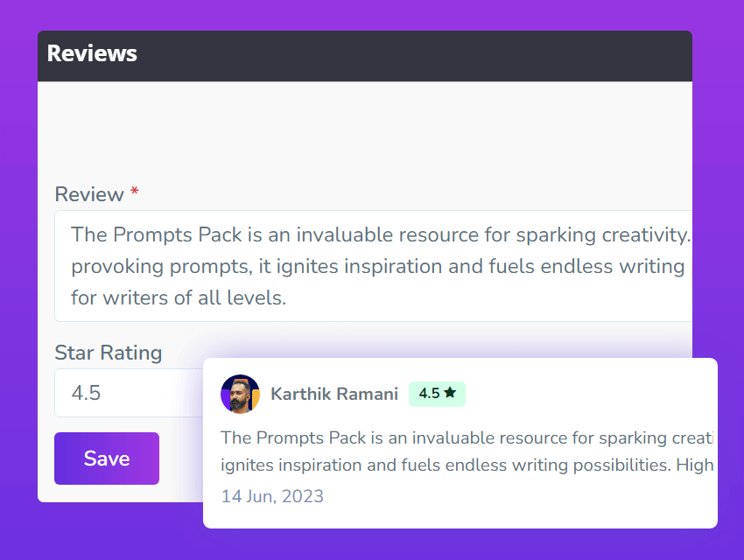Click the Review field label

tap(89, 194)
